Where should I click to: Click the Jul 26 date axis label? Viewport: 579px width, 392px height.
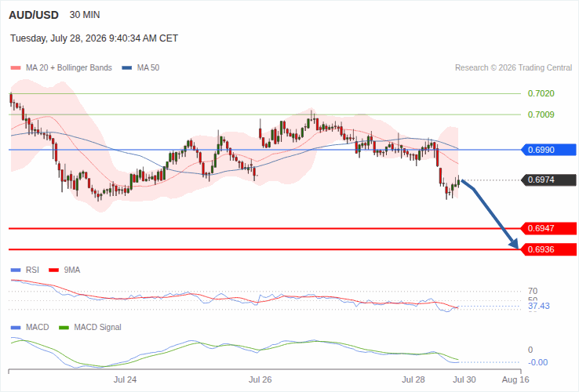coord(260,379)
